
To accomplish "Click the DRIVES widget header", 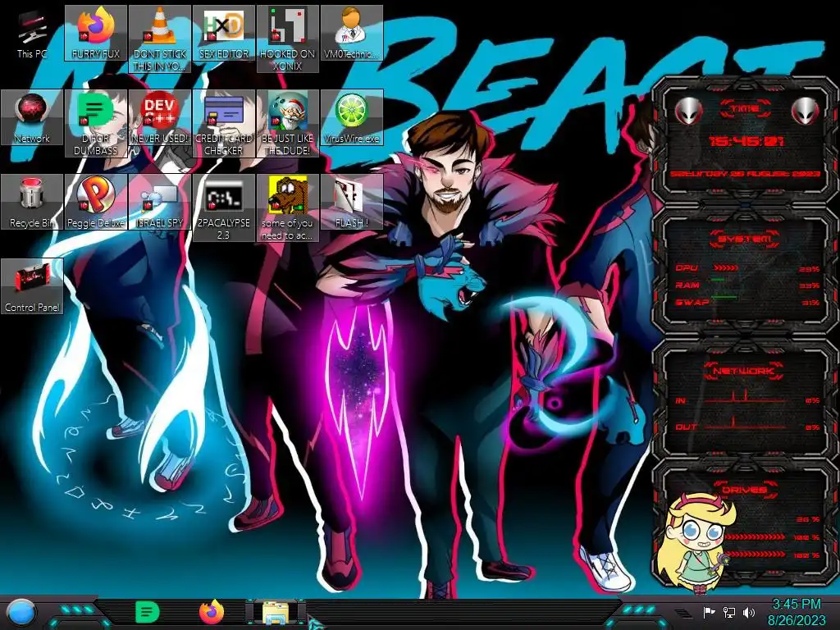I will (x=743, y=490).
